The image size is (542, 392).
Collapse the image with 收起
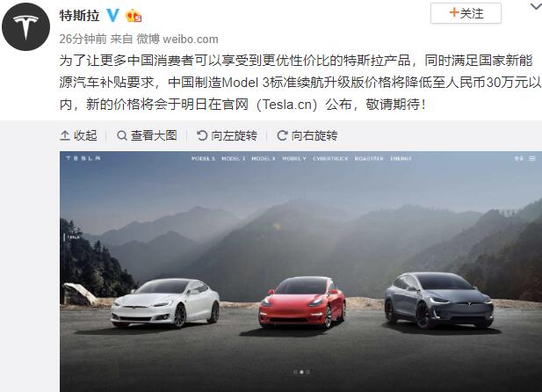[78, 135]
